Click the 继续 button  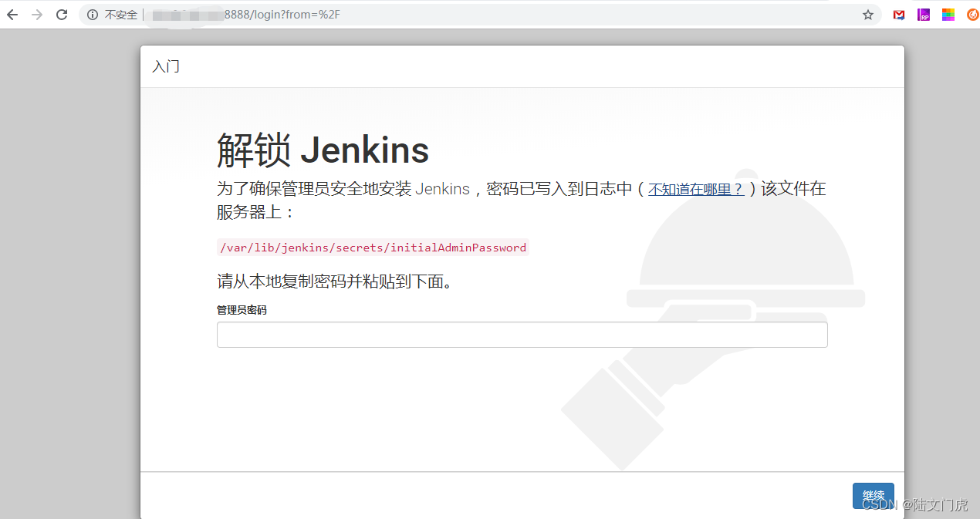point(874,496)
